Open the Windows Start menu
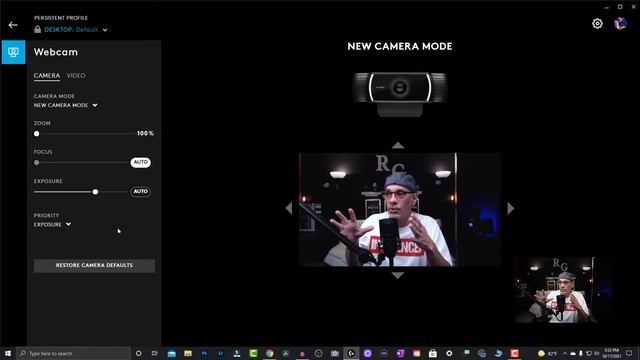640x360 pixels. pos(8,353)
